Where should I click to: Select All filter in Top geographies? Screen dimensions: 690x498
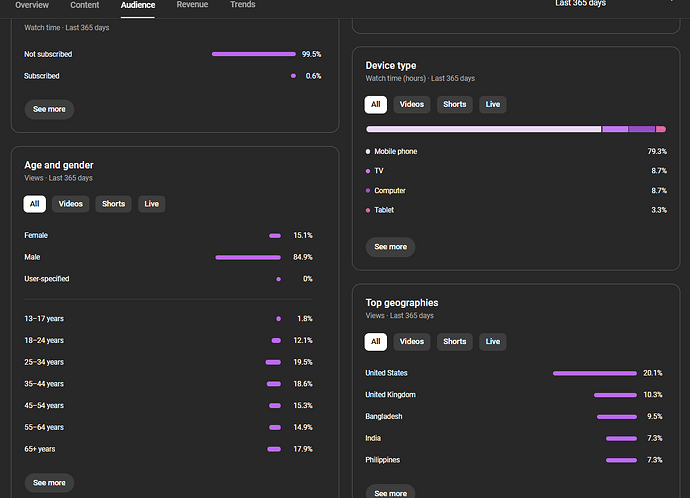pyautogui.click(x=375, y=342)
